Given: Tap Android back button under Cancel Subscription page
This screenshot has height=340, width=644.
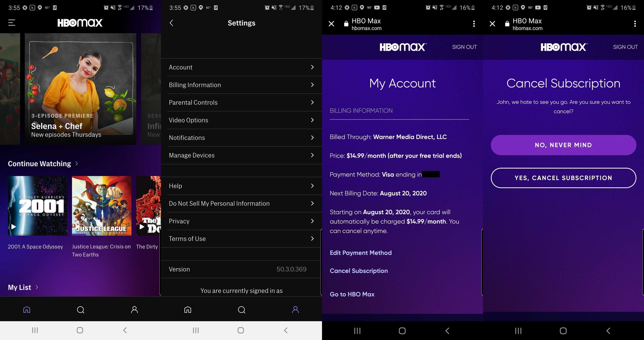Looking at the screenshot, I should click(x=608, y=331).
